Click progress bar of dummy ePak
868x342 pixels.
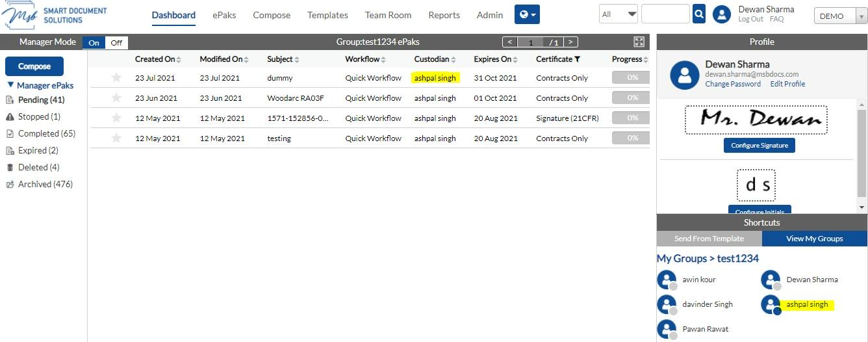pos(631,77)
